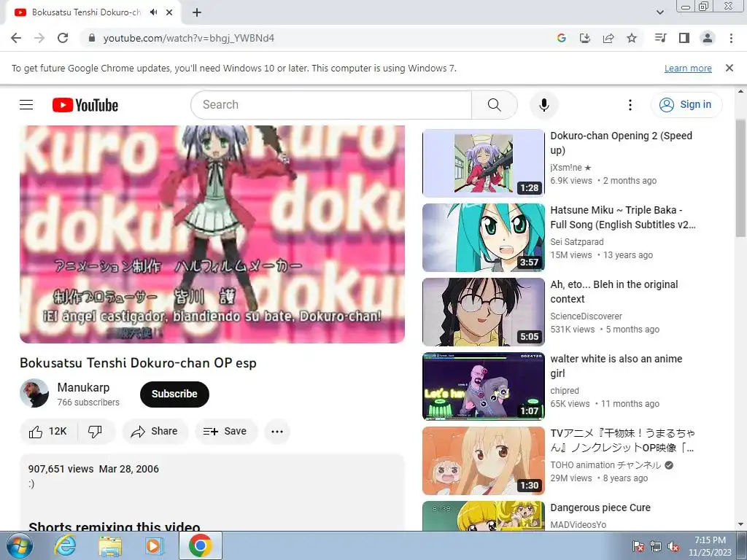Reload the YouTube page
747x560 pixels.
pos(63,38)
